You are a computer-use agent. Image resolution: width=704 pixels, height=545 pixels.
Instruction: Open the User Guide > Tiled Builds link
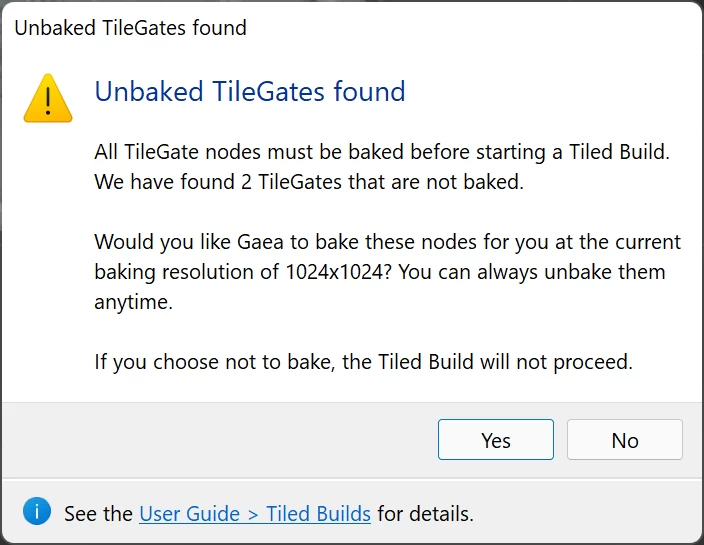tap(255, 514)
